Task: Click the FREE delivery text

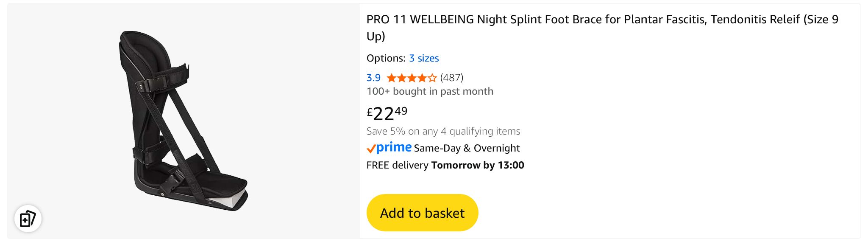Action: [x=397, y=165]
